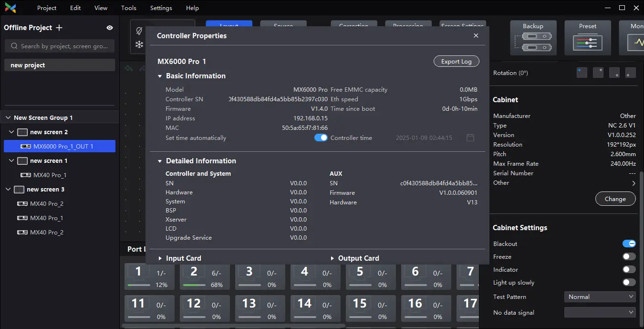Open the View menu
Image resolution: width=644 pixels, height=329 pixels.
(x=101, y=8)
